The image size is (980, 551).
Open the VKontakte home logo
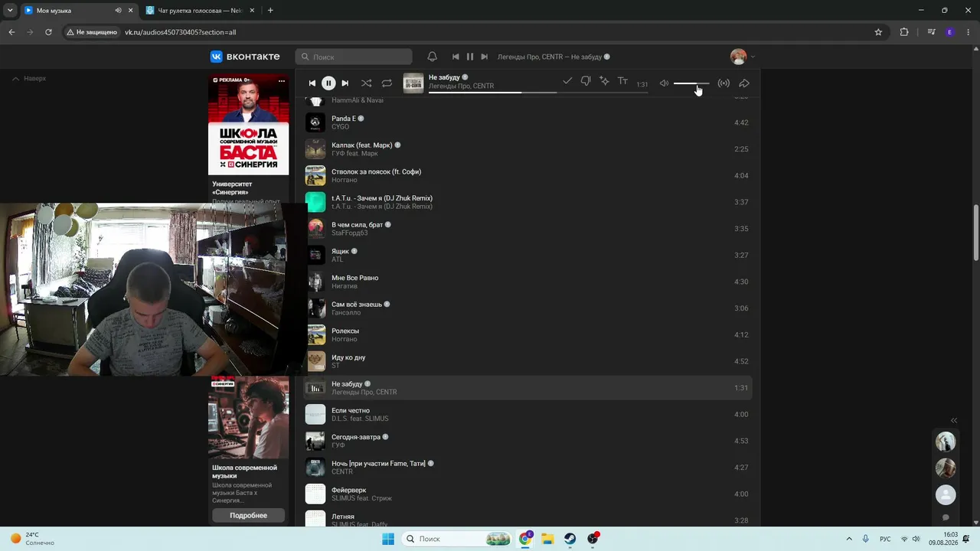click(x=245, y=57)
